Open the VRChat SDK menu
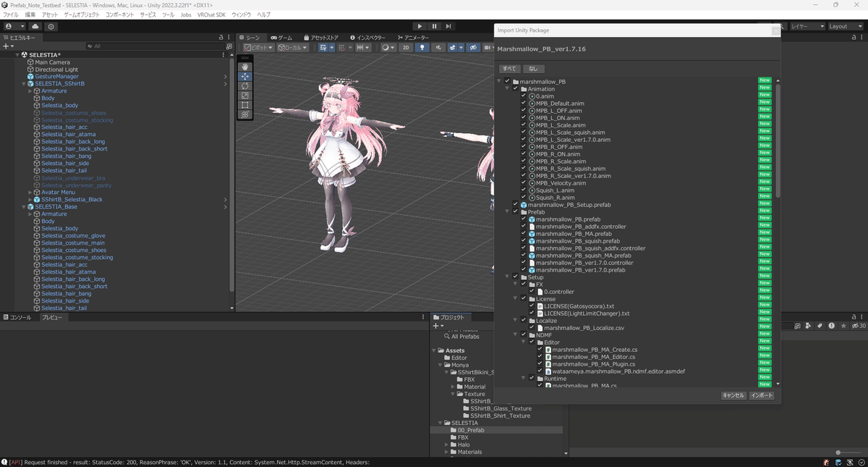868x467 pixels. click(211, 14)
